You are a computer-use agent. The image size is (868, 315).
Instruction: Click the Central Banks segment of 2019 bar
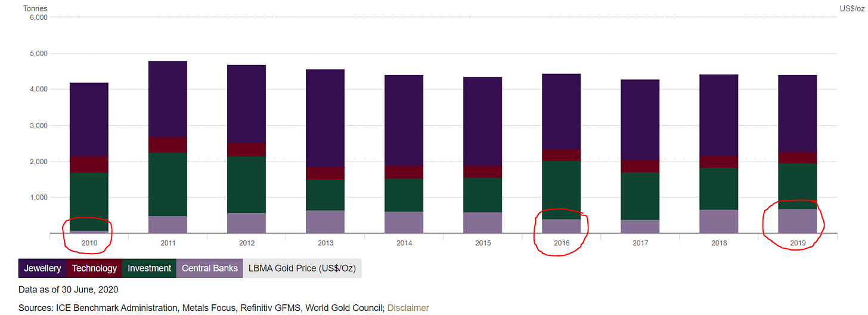[x=797, y=221]
